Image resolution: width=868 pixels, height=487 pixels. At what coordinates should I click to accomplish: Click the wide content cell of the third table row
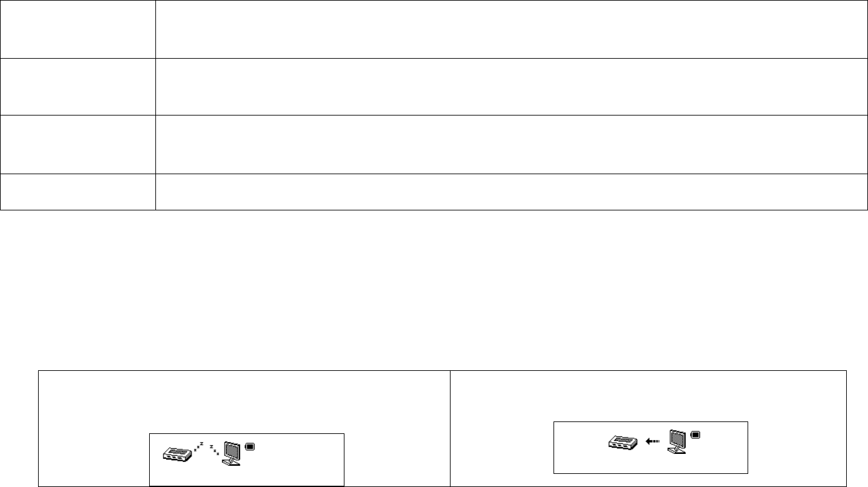[x=512, y=144]
